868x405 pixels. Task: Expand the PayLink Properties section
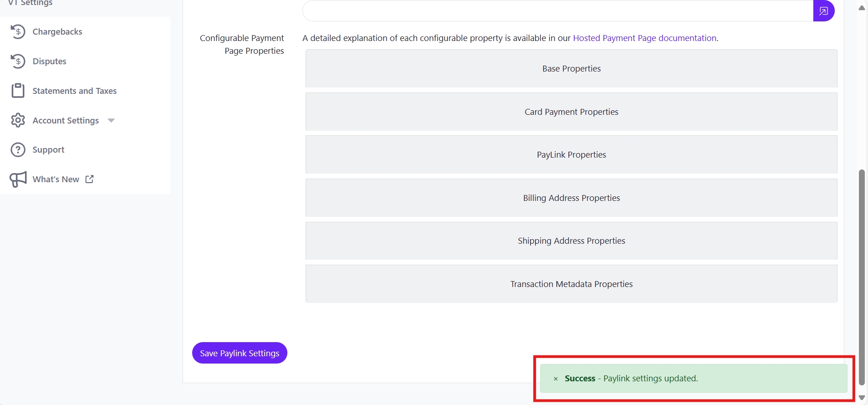571,154
